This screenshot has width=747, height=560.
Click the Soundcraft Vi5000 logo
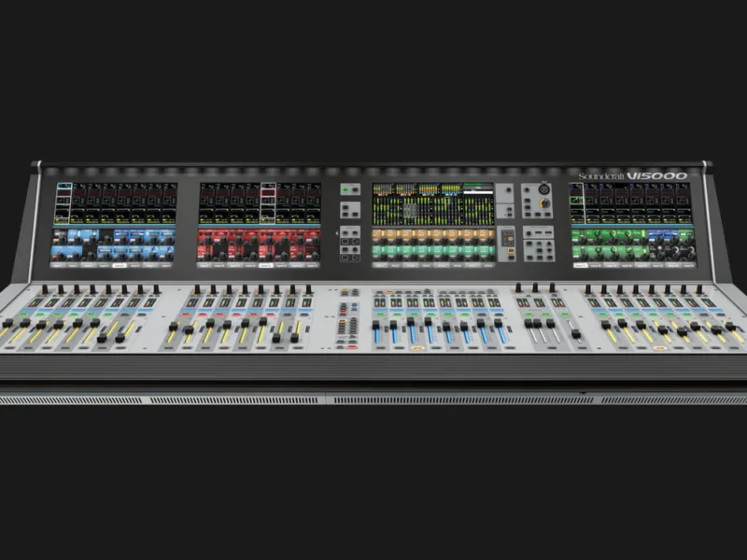(x=633, y=175)
